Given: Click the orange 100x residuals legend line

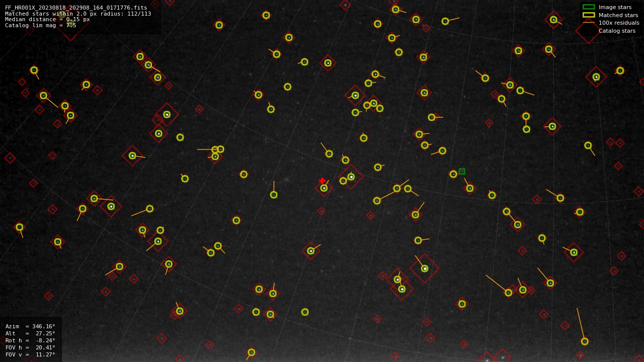Looking at the screenshot, I should coord(589,23).
